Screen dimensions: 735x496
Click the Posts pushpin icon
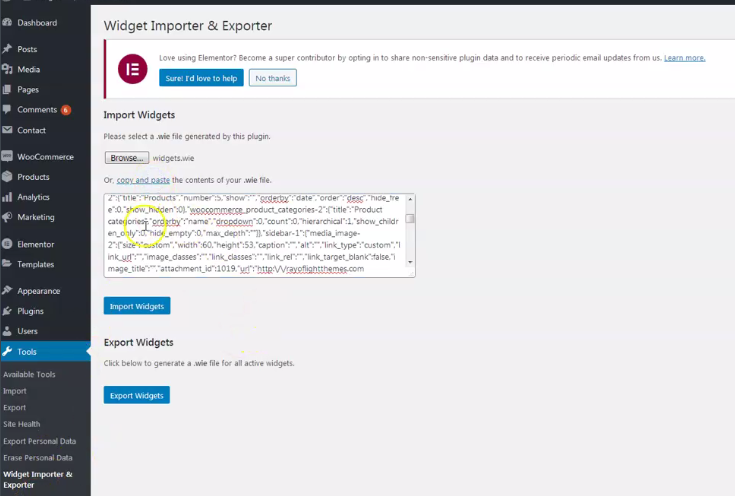(x=8, y=49)
